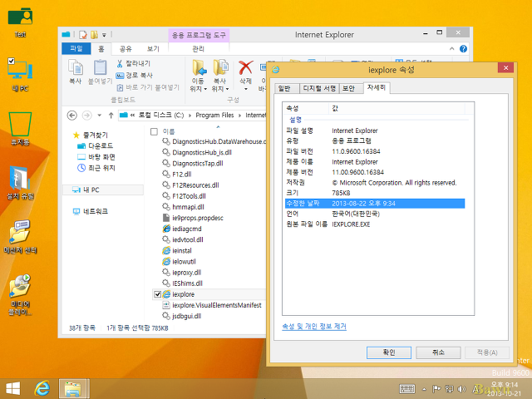This screenshot has height=399, width=532.
Task: Click 속성 및 개인 정보 제거 link
Action: (314, 327)
